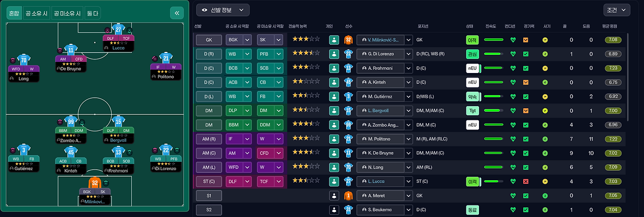Click the vertical scrollbar of player list
Image resolution: width=644 pixels, height=217 pixels.
(x=628, y=77)
